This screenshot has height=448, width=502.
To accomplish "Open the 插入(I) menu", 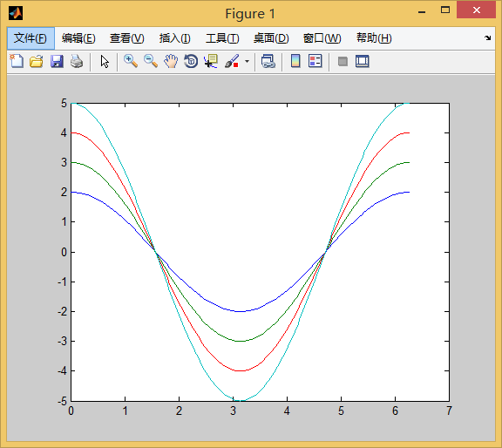I will (175, 38).
